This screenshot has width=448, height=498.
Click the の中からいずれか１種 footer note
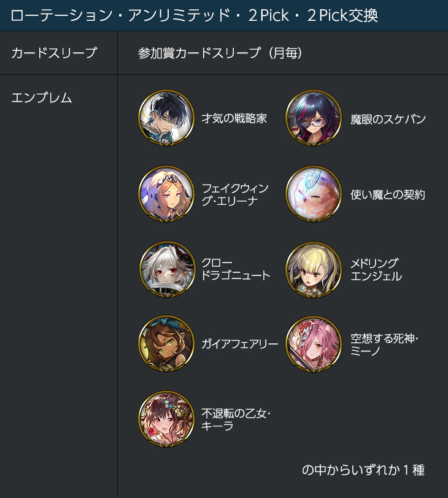click(363, 470)
